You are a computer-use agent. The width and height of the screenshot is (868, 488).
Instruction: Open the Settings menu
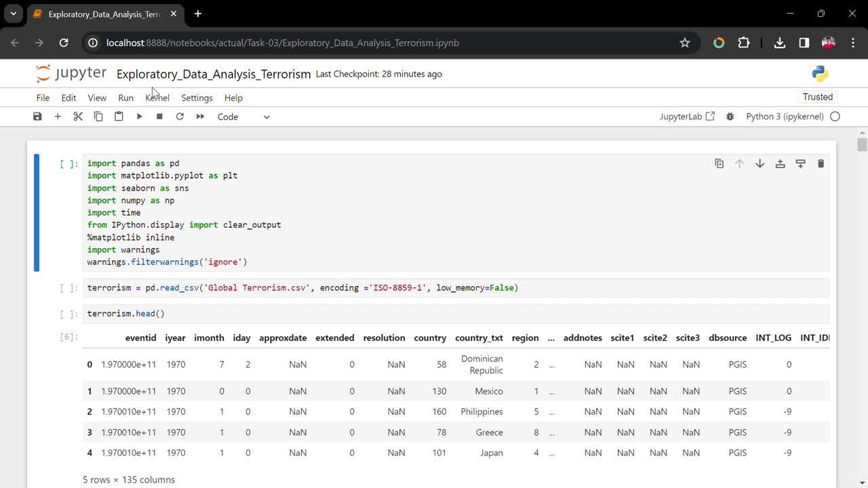tap(197, 98)
